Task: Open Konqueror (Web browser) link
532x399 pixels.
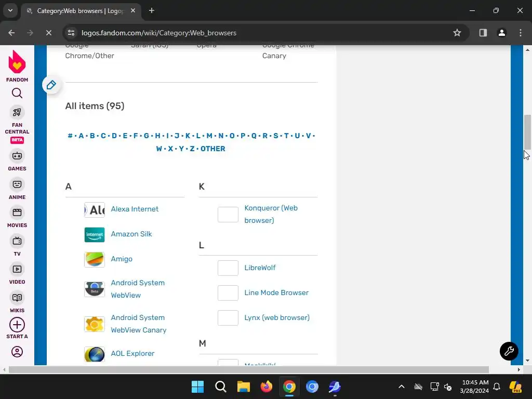Action: click(271, 214)
